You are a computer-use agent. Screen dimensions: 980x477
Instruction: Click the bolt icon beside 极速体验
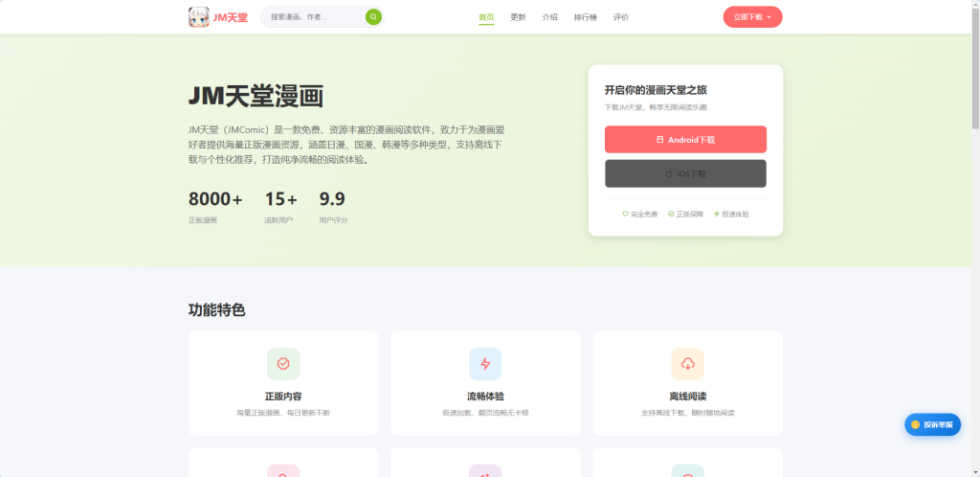[717, 214]
